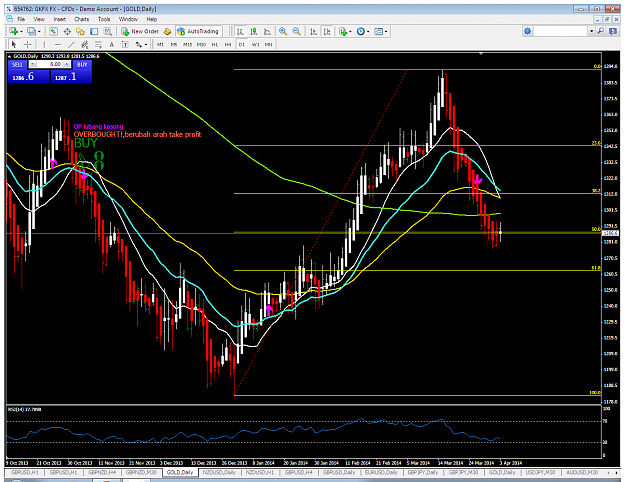Switch timeframe to M1
Viewport: 625px width, 482px height.
tap(160, 45)
